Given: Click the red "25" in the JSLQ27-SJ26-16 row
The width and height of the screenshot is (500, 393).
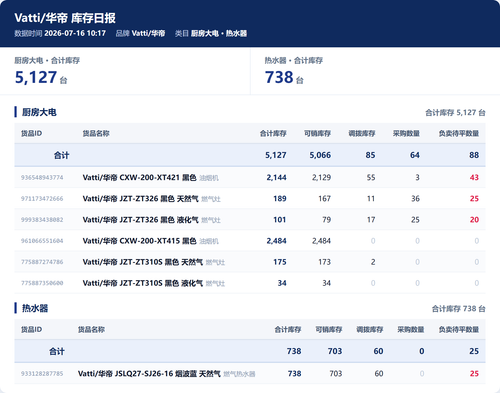Looking at the screenshot, I should [x=474, y=374].
